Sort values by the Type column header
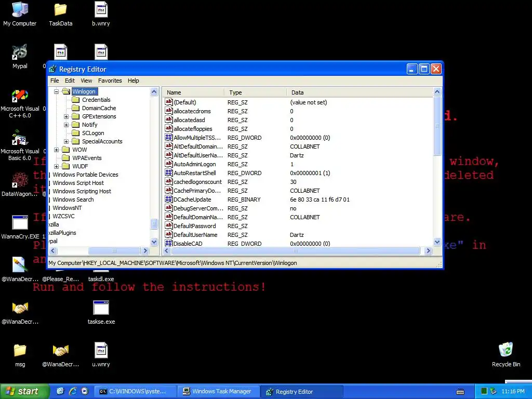The width and height of the screenshot is (532, 399). pyautogui.click(x=256, y=92)
